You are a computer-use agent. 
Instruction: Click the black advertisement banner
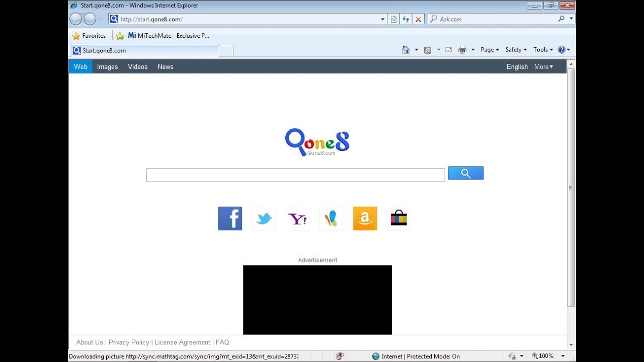click(317, 300)
